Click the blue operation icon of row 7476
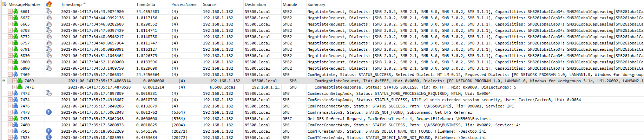Viewport: 644px width, 140px height. click(x=15, y=106)
